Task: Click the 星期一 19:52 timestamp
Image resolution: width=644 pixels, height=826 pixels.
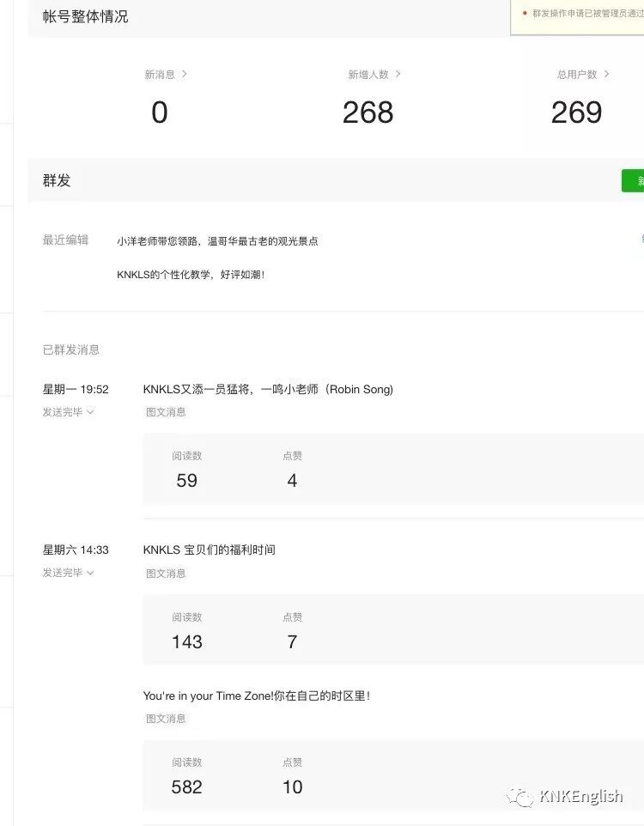Action: point(76,389)
